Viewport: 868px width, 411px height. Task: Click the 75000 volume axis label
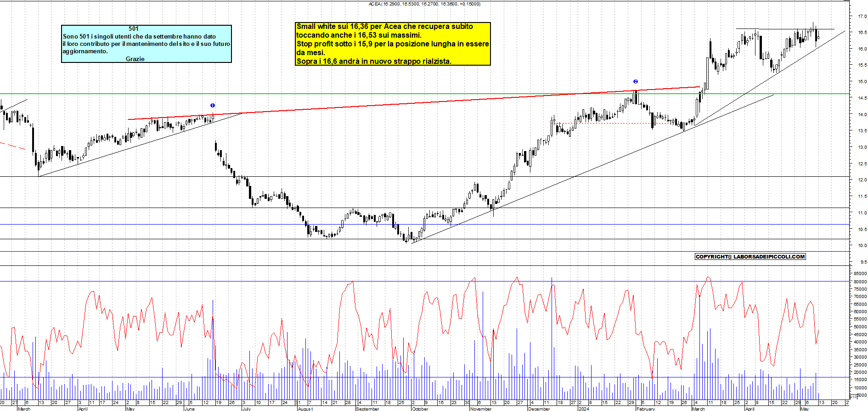(860, 289)
